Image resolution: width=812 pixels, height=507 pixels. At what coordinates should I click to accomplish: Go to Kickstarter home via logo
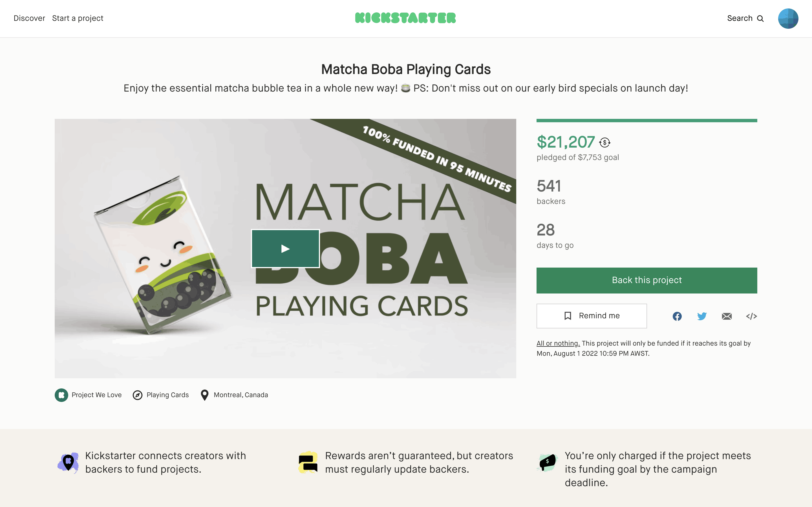(x=405, y=18)
